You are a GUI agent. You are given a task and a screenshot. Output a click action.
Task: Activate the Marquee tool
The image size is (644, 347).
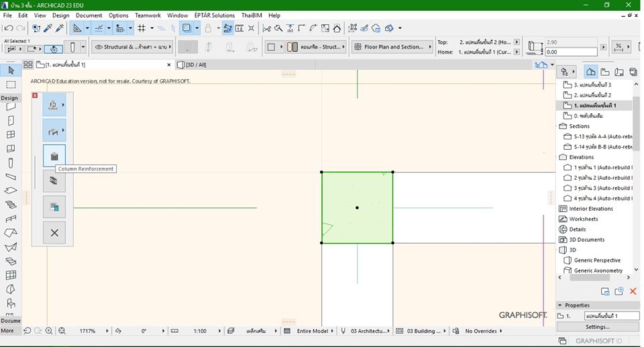(11, 85)
